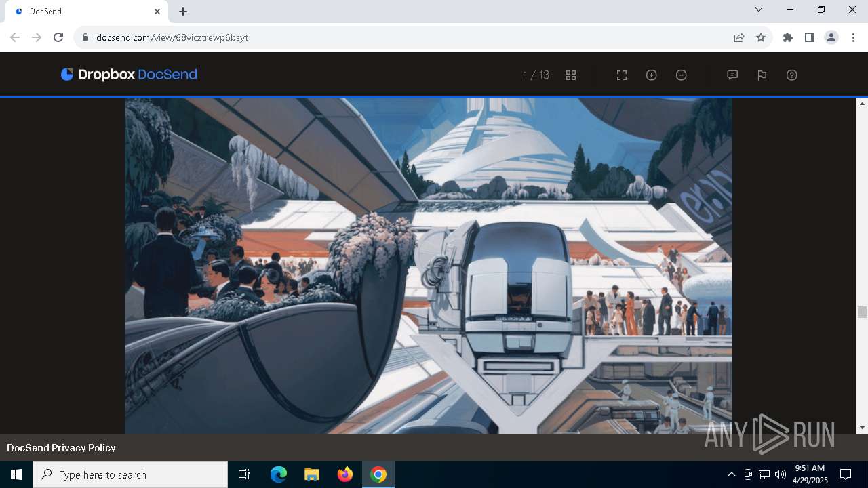The image size is (868, 488).
Task: Toggle the Chrome side panel
Action: tap(810, 37)
